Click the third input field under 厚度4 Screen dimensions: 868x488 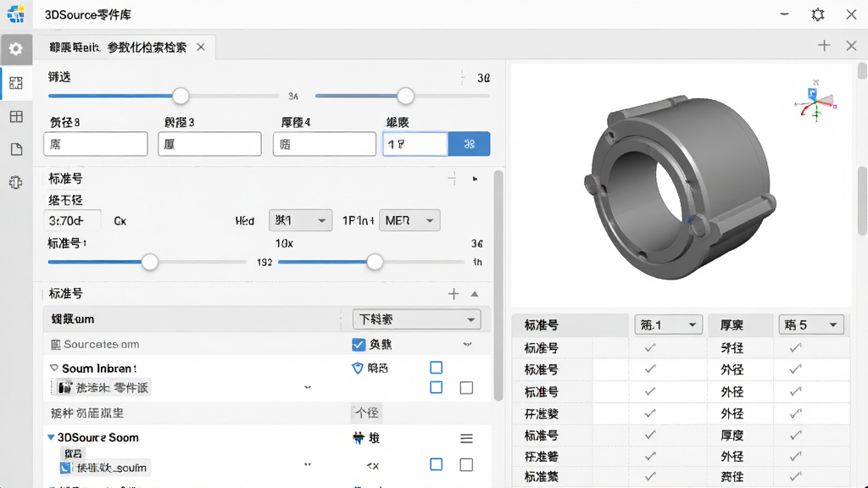point(325,144)
